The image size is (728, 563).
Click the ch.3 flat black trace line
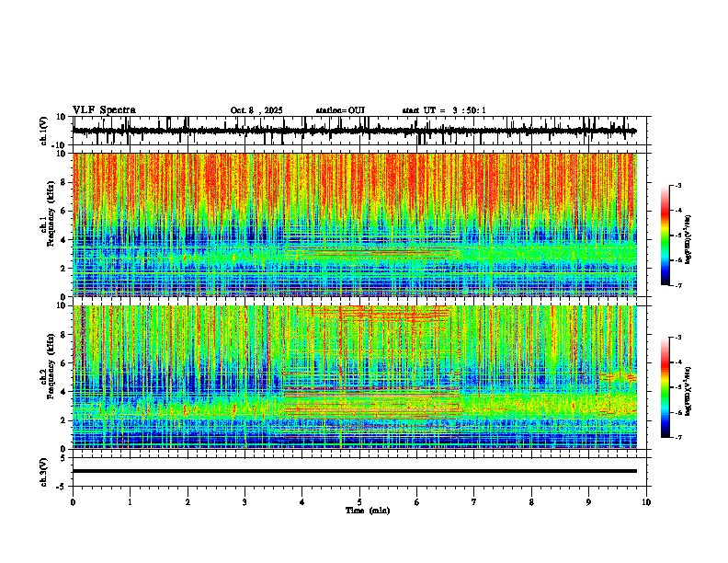(x=355, y=471)
